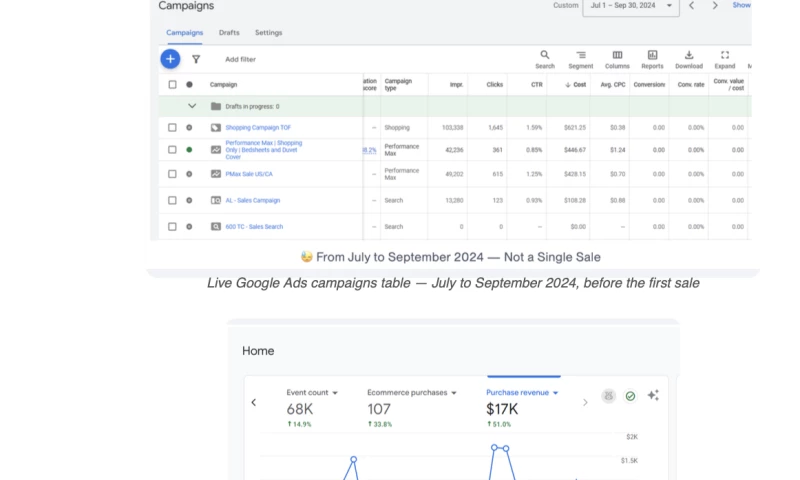
Task: Select the AL - Sales Campaign checkbox
Action: [172, 200]
